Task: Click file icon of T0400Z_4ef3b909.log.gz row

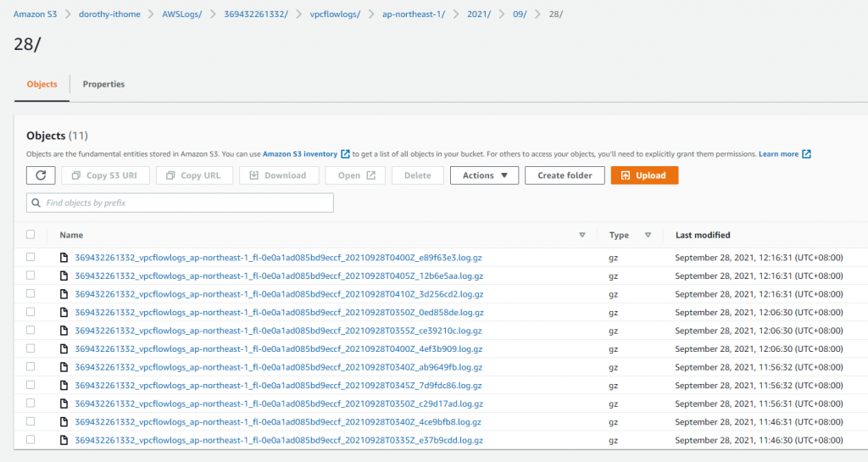Action: [64, 348]
